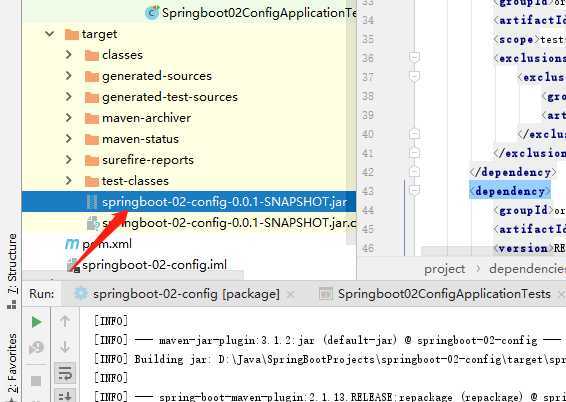Toggle code fold marker on line 42
This screenshot has height=402, width=566.
[x=415, y=171]
